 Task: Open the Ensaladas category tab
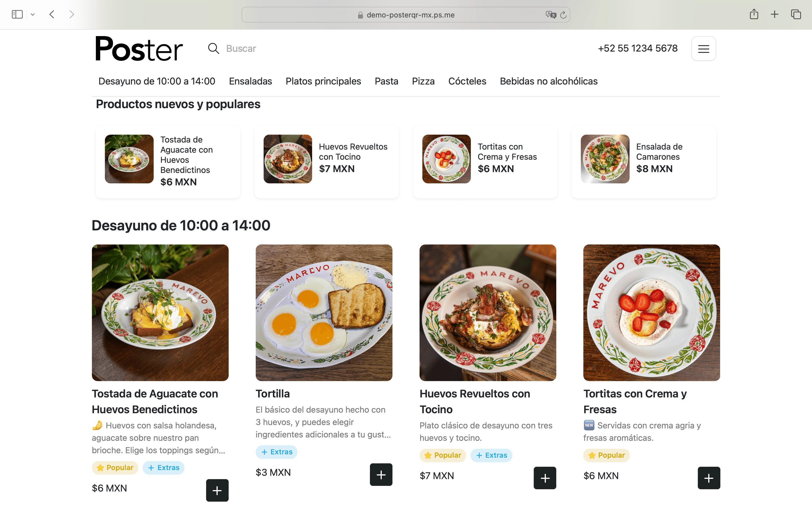250,81
